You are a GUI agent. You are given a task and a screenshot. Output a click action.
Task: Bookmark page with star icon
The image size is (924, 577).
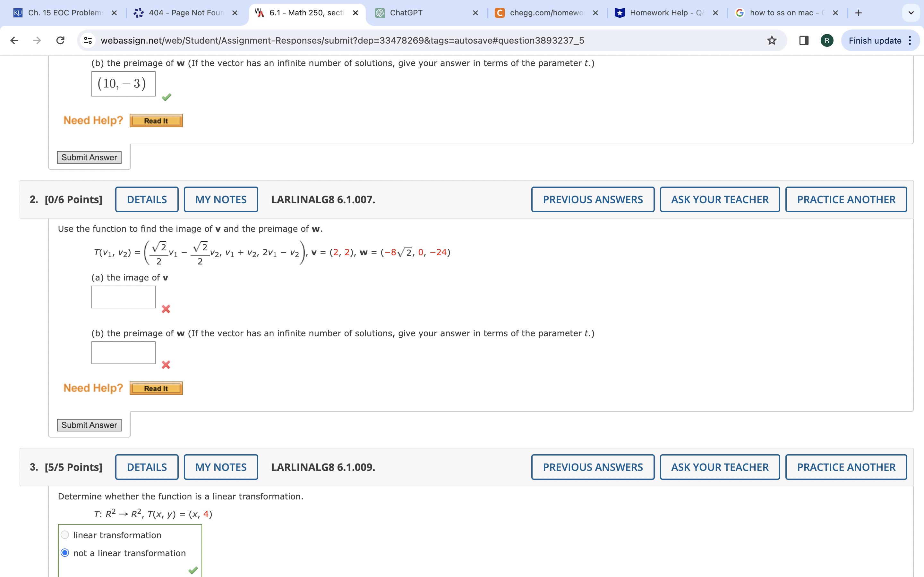[x=772, y=40]
